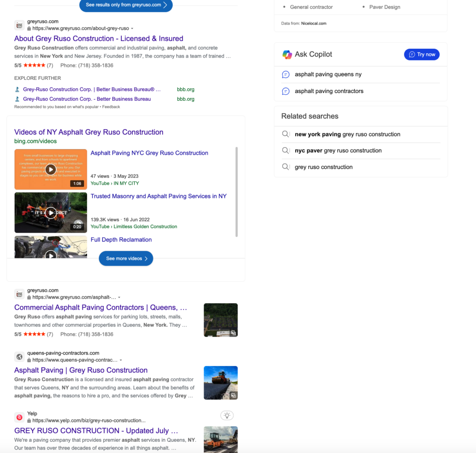Click Yelp favicon icon
This screenshot has height=453, width=476.
[x=20, y=418]
